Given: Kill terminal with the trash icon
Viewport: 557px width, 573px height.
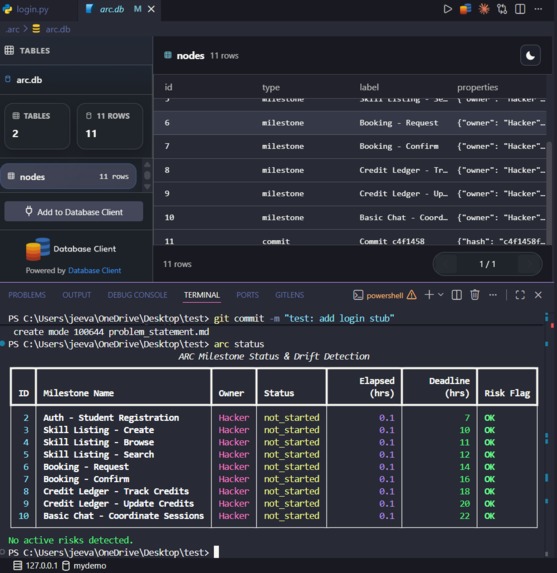Looking at the screenshot, I should click(474, 295).
